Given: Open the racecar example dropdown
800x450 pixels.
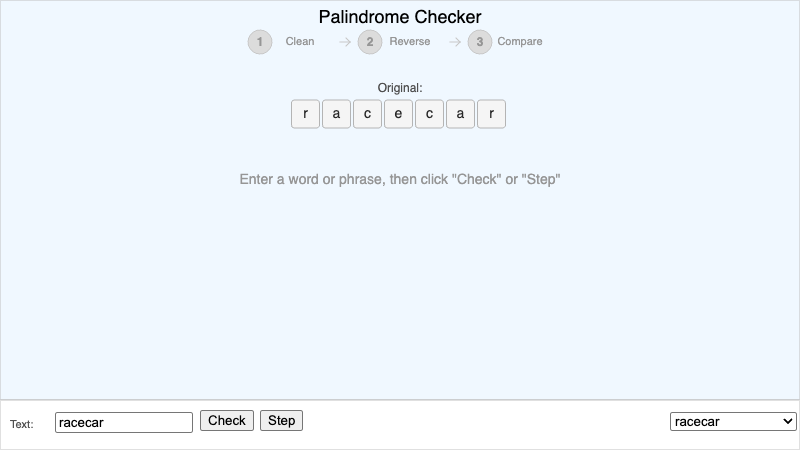Looking at the screenshot, I should pos(733,422).
